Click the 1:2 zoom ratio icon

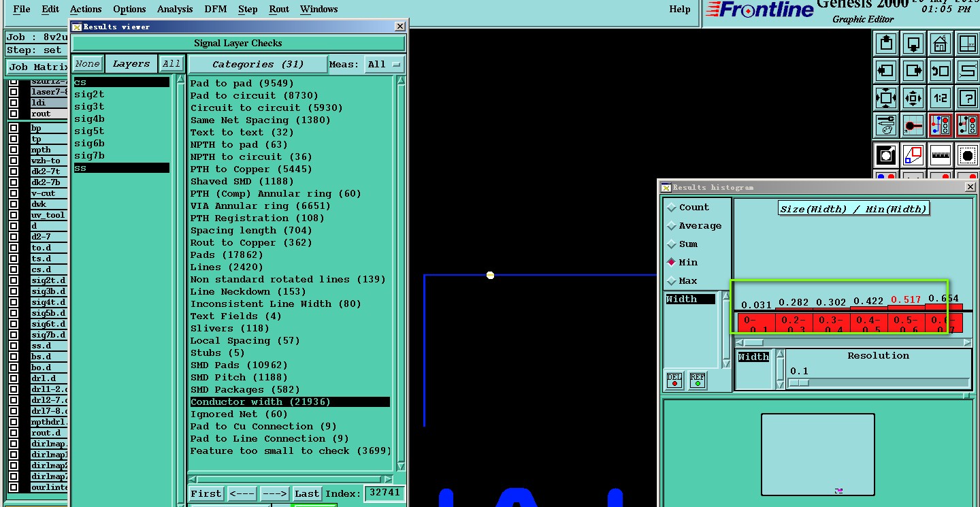pos(940,98)
